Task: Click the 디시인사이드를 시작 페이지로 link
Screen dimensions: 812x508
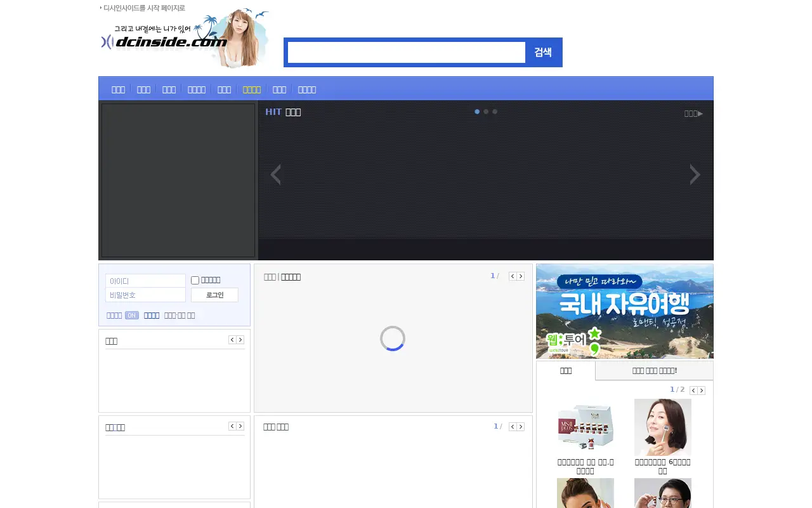Action: coord(144,8)
